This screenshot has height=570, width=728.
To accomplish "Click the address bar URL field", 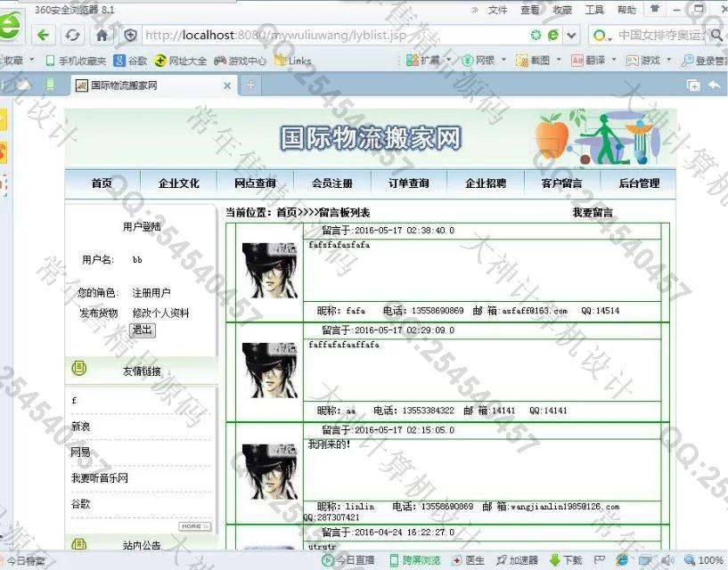I will click(334, 36).
